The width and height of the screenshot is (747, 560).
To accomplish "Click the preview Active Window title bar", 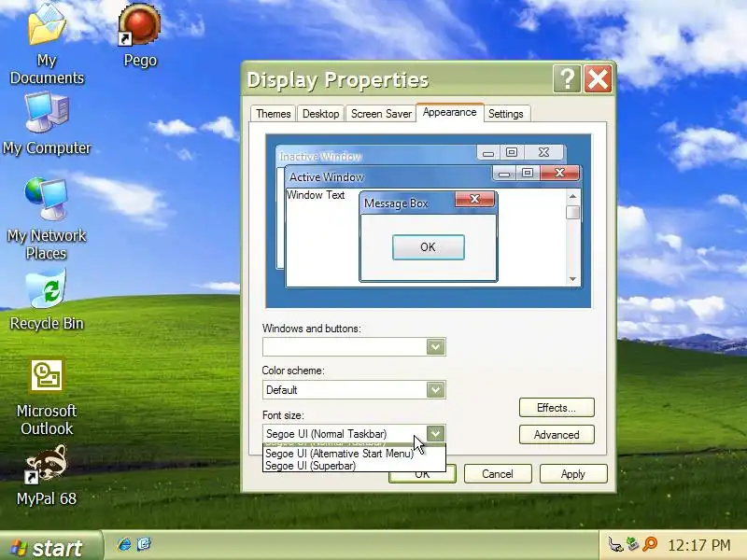I will point(388,176).
